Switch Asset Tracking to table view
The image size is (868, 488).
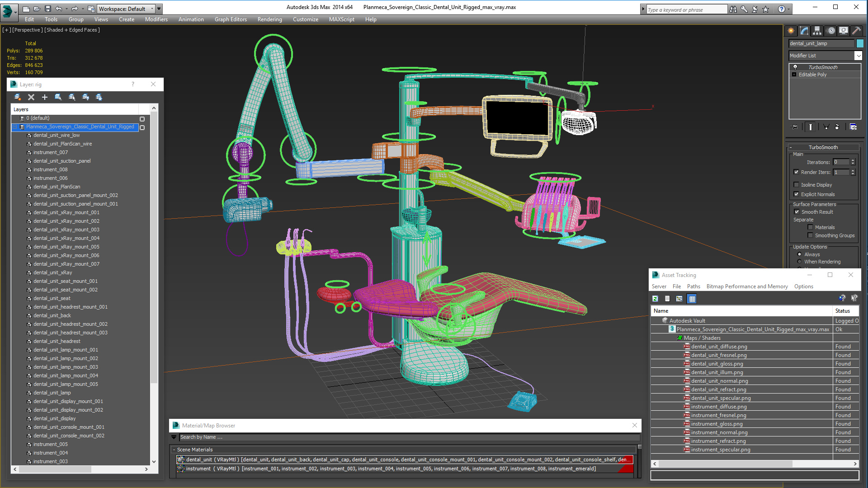[x=692, y=299]
